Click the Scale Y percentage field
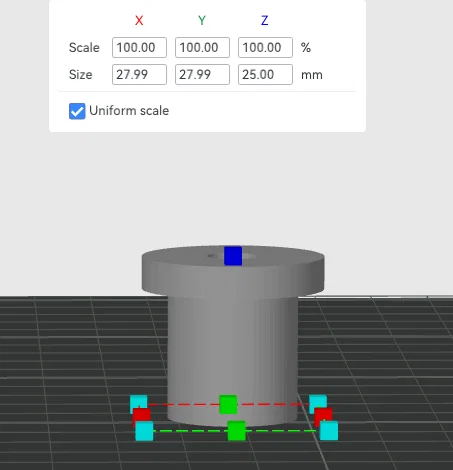This screenshot has width=453, height=470. 202,47
